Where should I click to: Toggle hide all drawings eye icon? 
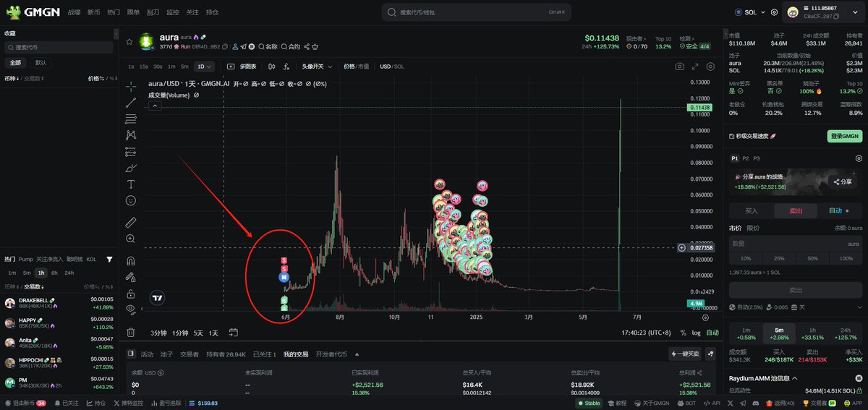[x=131, y=309]
